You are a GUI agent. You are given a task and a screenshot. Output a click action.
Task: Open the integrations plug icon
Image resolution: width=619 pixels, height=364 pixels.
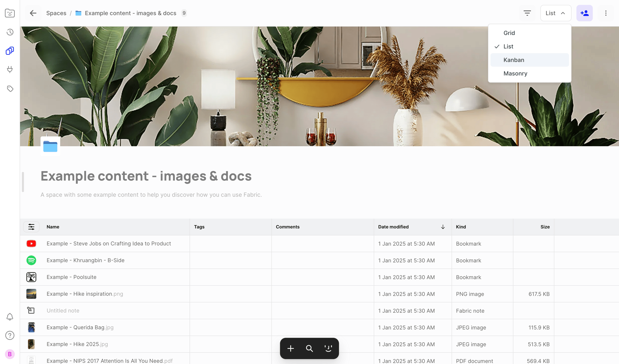coord(10,70)
